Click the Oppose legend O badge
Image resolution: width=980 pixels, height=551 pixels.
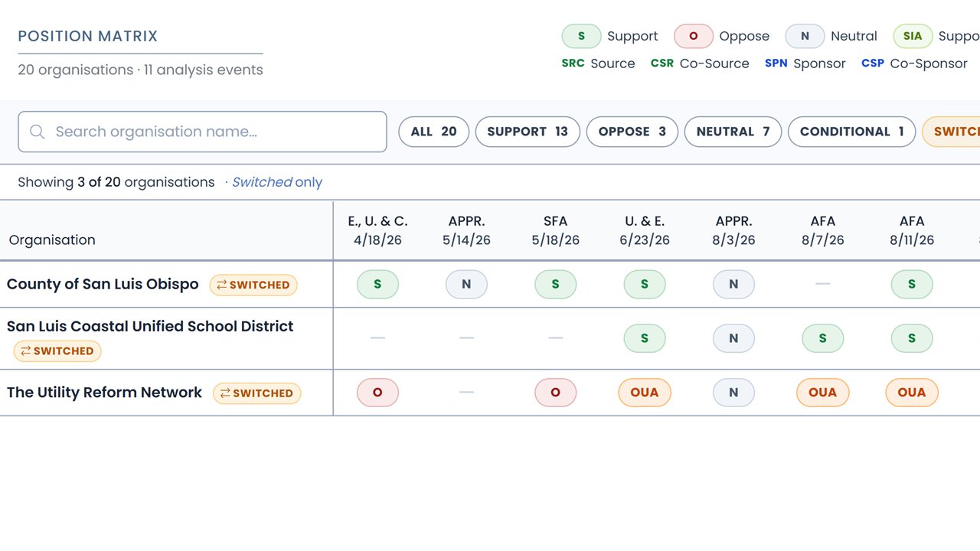click(694, 36)
